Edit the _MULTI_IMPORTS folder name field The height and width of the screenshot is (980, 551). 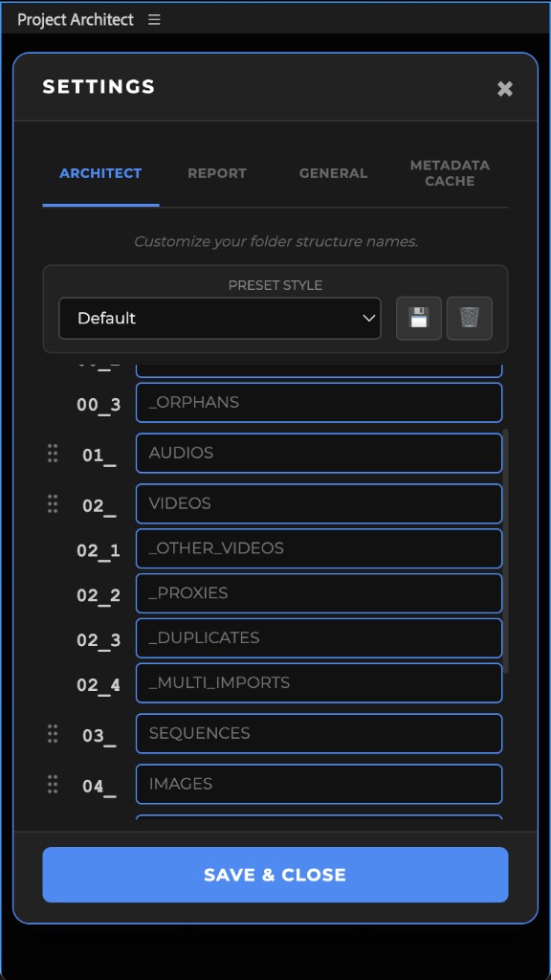pyautogui.click(x=319, y=682)
